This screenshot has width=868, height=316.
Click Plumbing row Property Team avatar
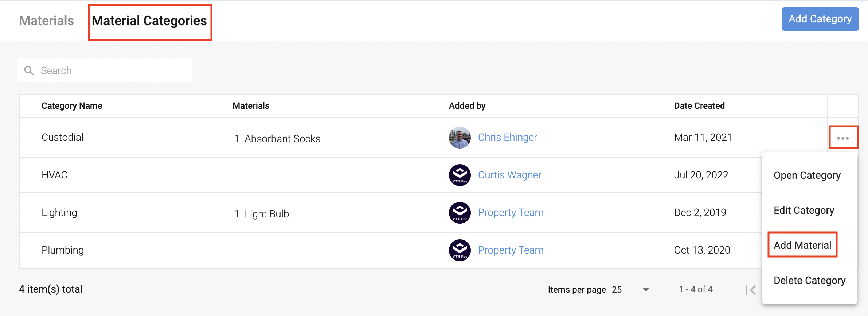pos(460,250)
